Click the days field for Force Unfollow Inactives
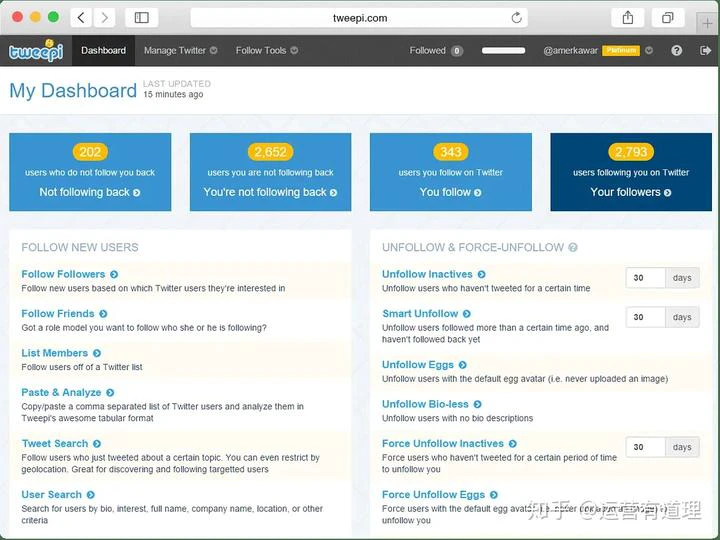This screenshot has height=540, width=720. pos(645,447)
